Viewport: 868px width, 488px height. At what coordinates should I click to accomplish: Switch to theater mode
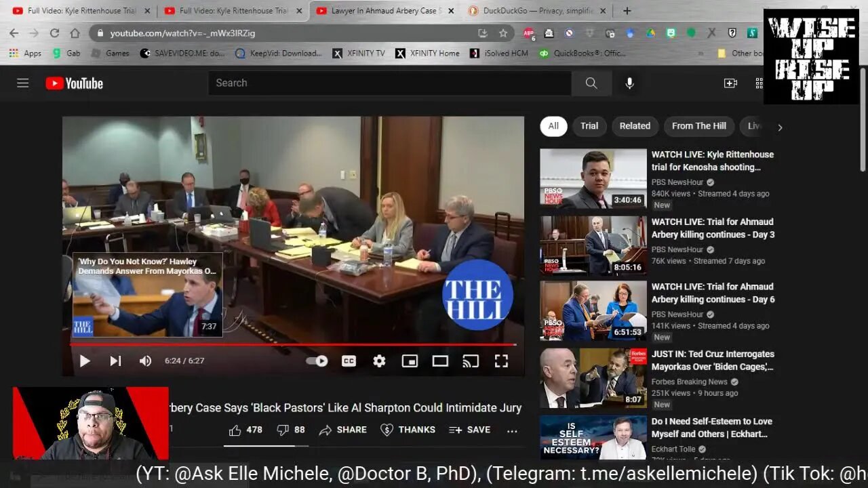coord(440,361)
